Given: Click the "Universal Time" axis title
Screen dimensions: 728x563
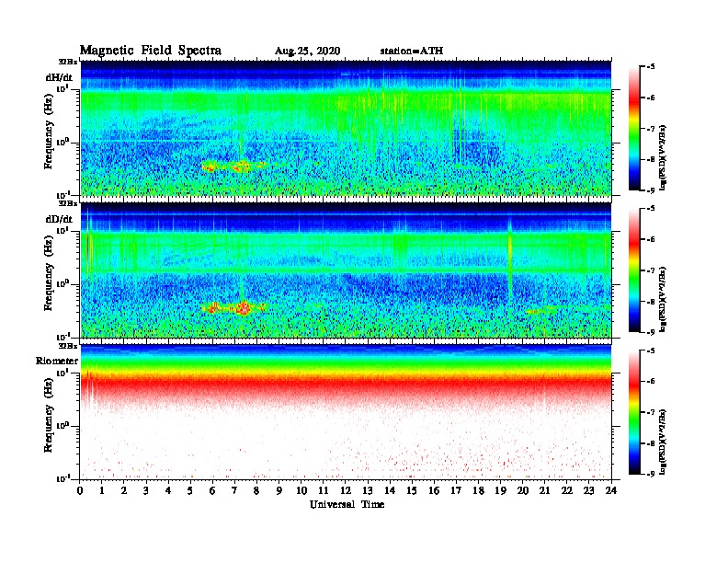Looking at the screenshot, I should click(x=347, y=504).
